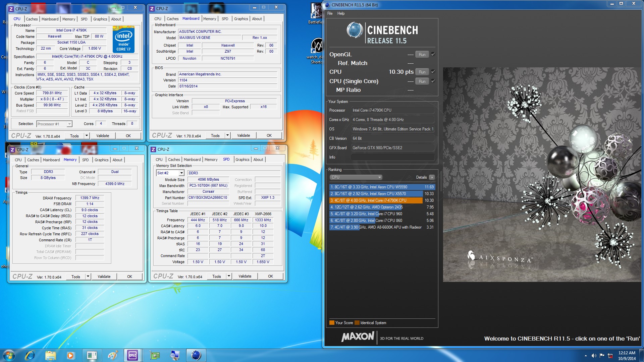The image size is (644, 362).
Task: Open the File menu in Cinebench
Action: [x=330, y=13]
